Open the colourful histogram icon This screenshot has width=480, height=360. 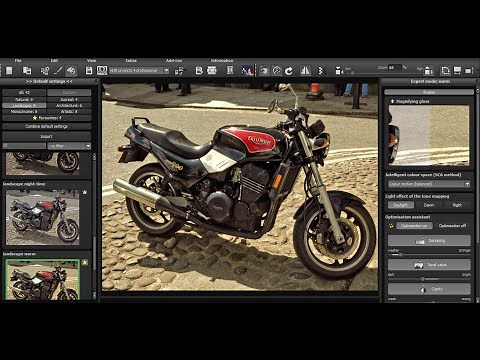coord(247,70)
